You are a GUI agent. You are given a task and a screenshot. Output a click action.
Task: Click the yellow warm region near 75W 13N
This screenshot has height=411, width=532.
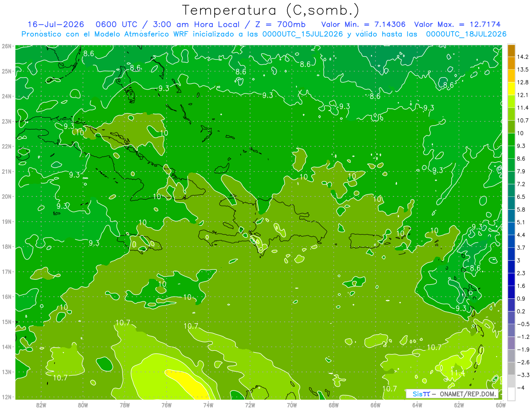(x=188, y=384)
